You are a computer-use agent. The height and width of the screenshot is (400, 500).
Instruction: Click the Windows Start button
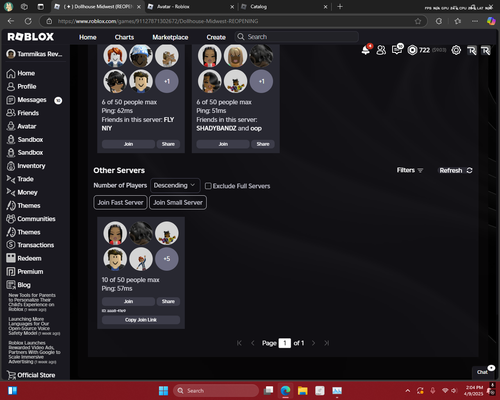(x=163, y=391)
